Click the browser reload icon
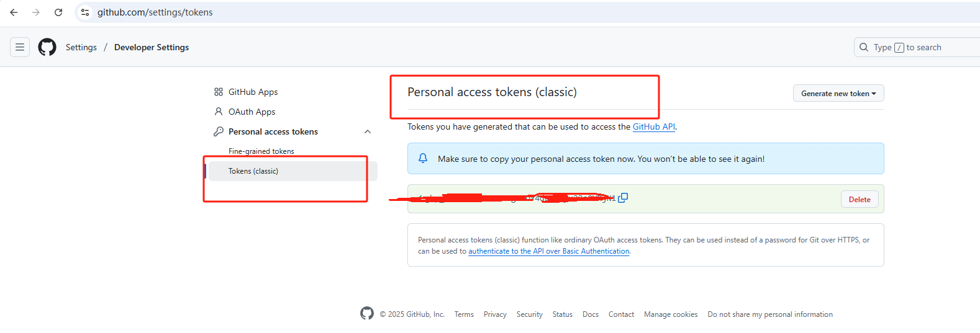Screen dimensions: 980x333 tap(58, 12)
